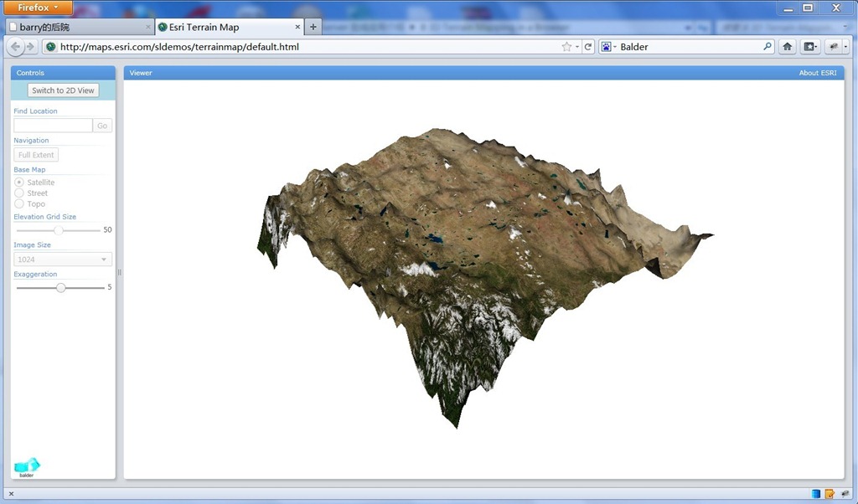Open the orange Firefox menu button
858x504 pixels.
click(x=37, y=8)
